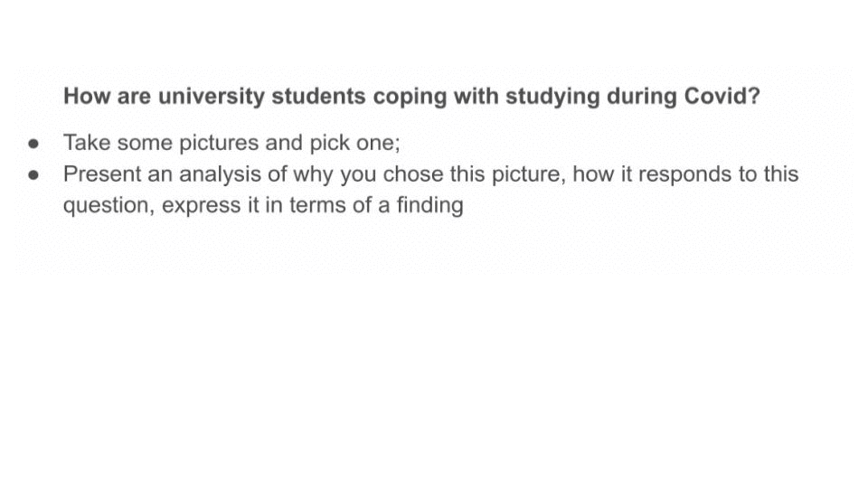This screenshot has height=488, width=868.
Task: Click the word "terms" on the last line
Action: [316, 205]
